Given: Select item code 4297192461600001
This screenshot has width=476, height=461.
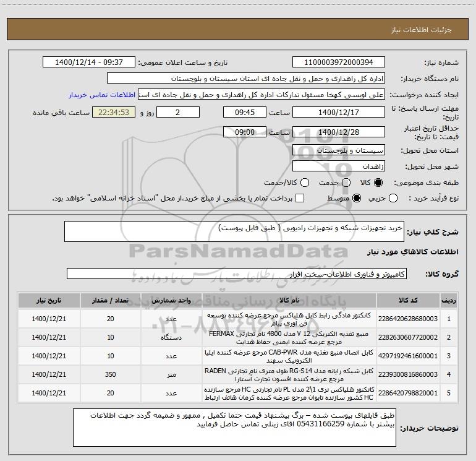Looking at the screenshot, I should click(x=408, y=356).
